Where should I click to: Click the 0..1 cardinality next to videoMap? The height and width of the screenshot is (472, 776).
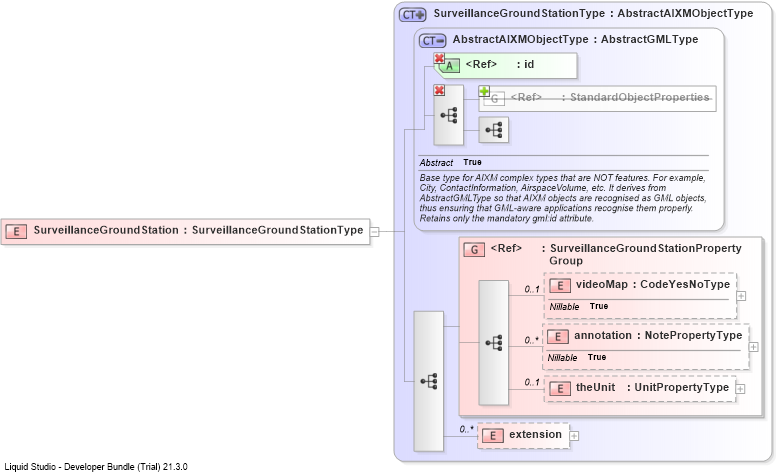(x=532, y=289)
